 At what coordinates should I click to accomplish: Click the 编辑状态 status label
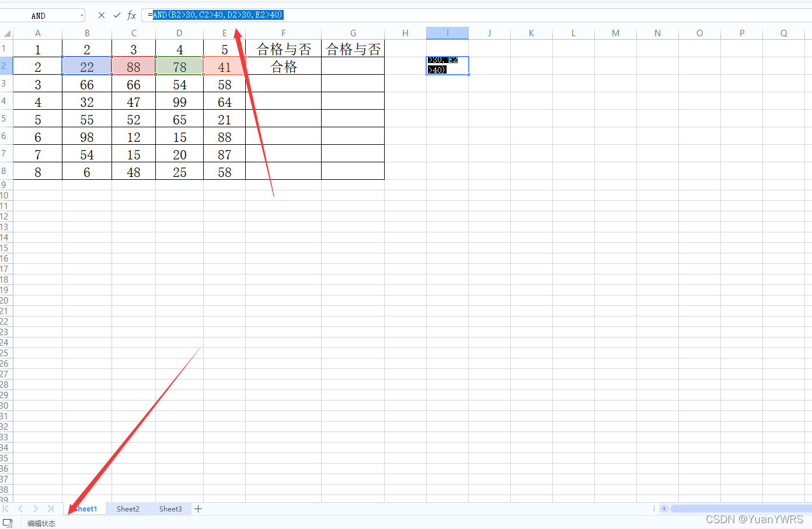click(41, 523)
